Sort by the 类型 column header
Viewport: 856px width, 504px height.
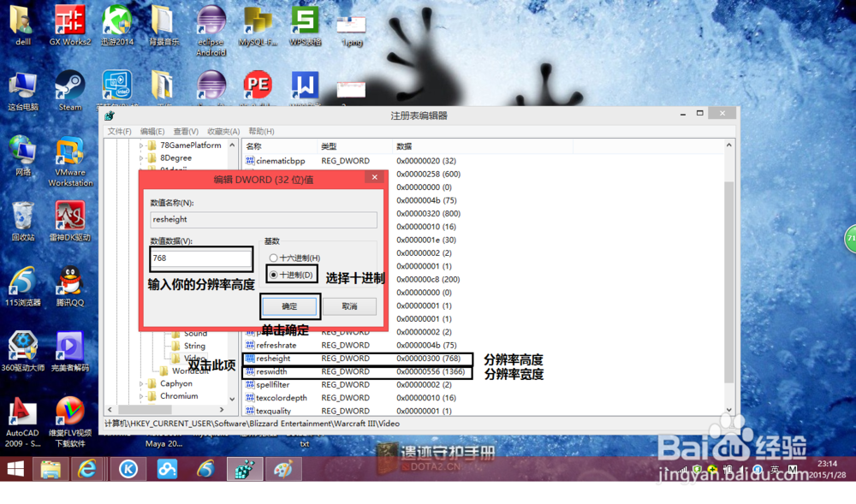coord(355,146)
